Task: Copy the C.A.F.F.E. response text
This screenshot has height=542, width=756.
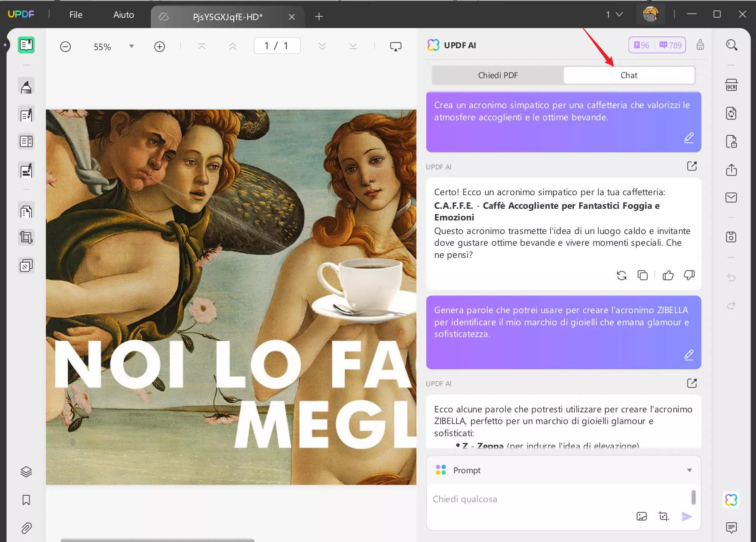Action: (643, 275)
